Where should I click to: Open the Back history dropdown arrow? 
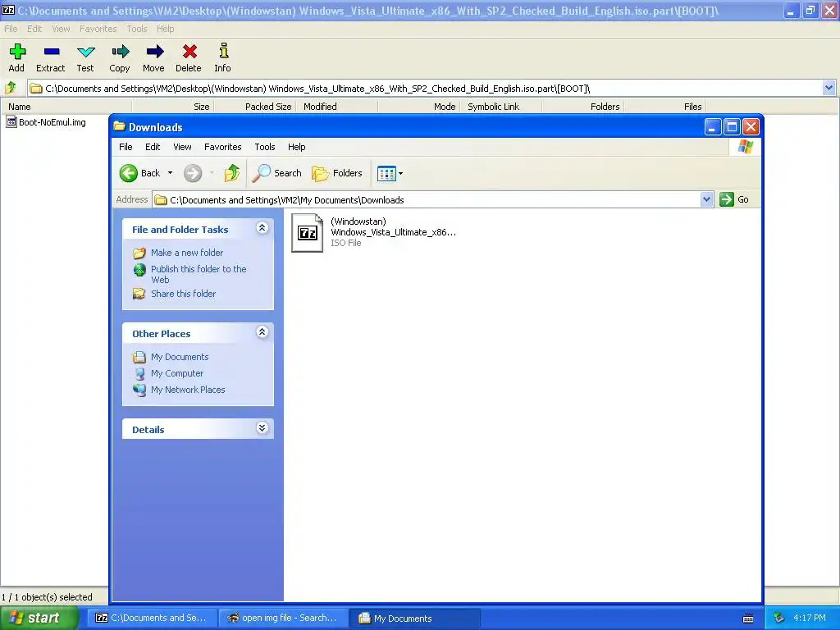click(171, 173)
